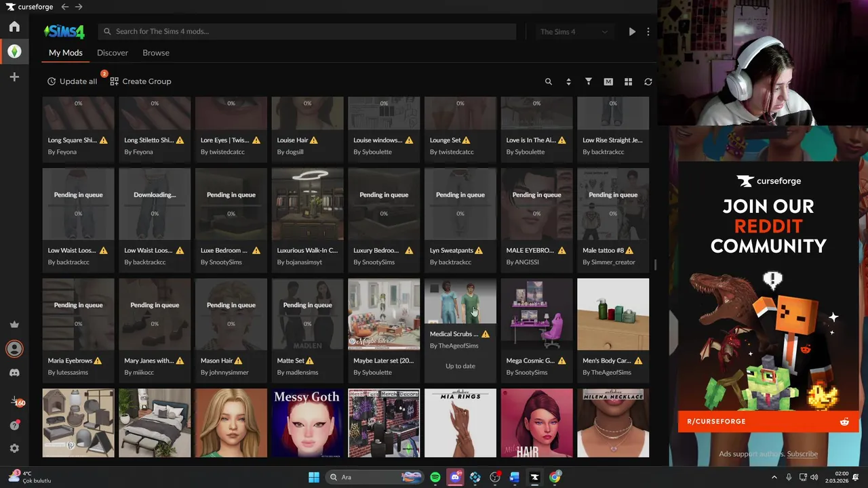Click Up to date status on Medical Scrubs
Viewport: 868px width, 488px height.
click(460, 366)
